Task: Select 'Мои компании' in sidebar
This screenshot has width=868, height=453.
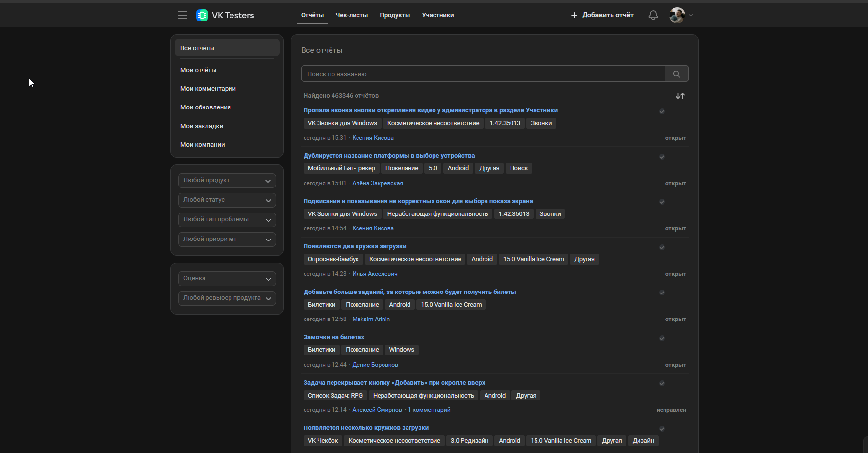Action: [227, 145]
